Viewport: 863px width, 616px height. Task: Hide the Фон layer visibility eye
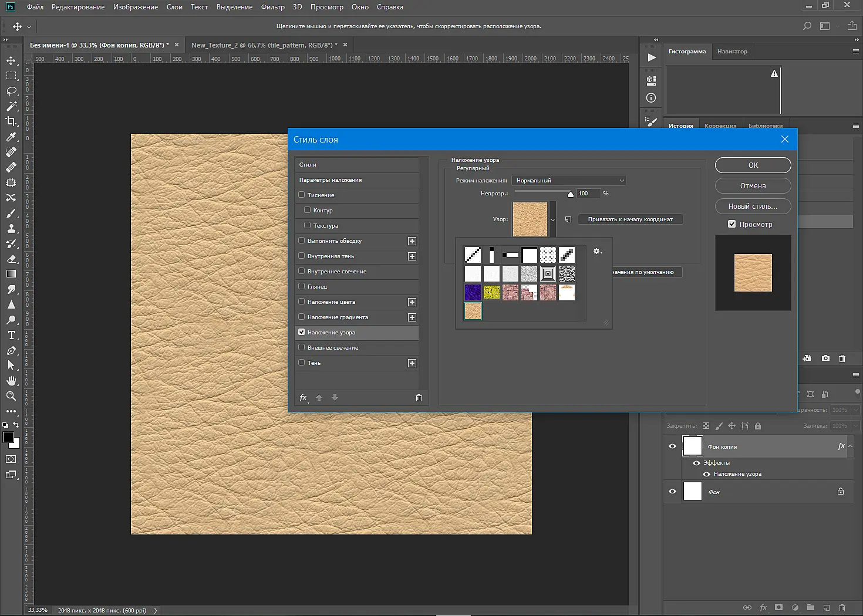coord(673,492)
